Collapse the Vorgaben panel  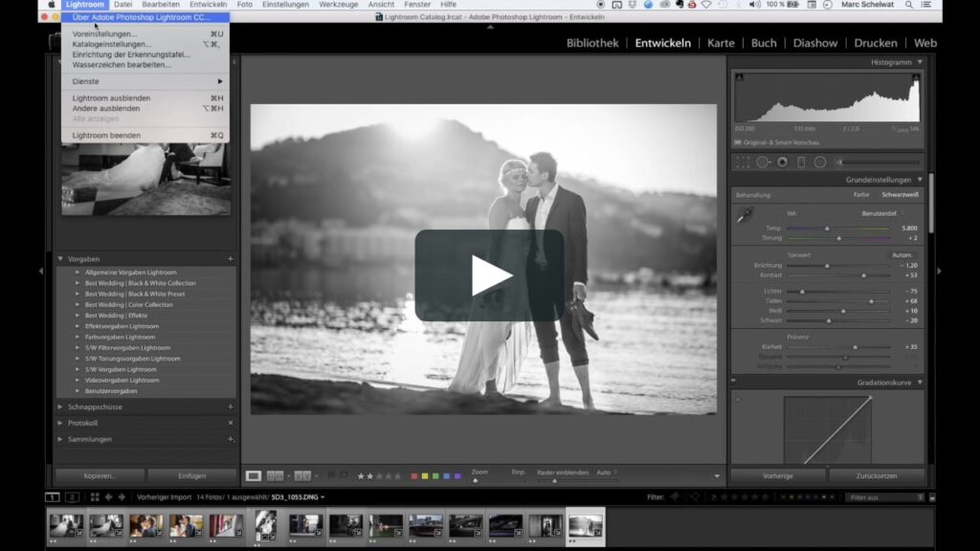click(60, 258)
